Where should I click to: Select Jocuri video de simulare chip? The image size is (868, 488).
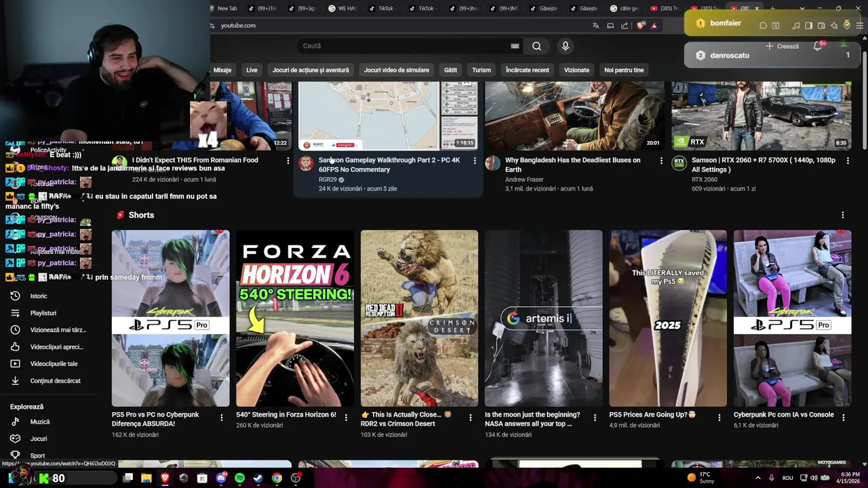[396, 70]
